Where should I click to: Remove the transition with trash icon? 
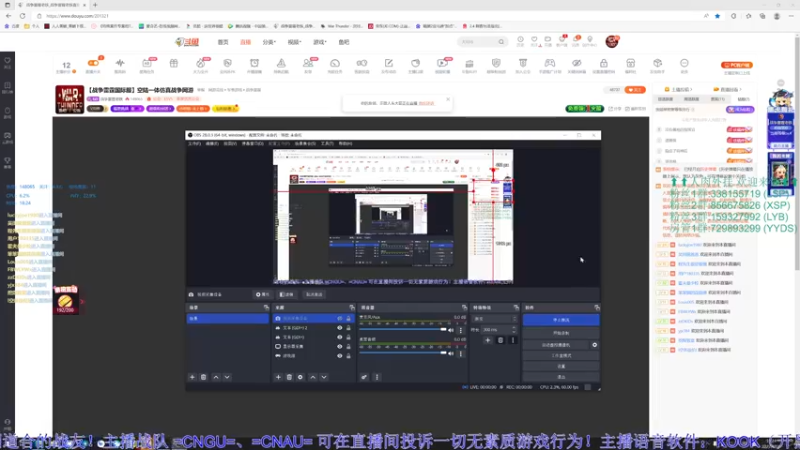501,340
